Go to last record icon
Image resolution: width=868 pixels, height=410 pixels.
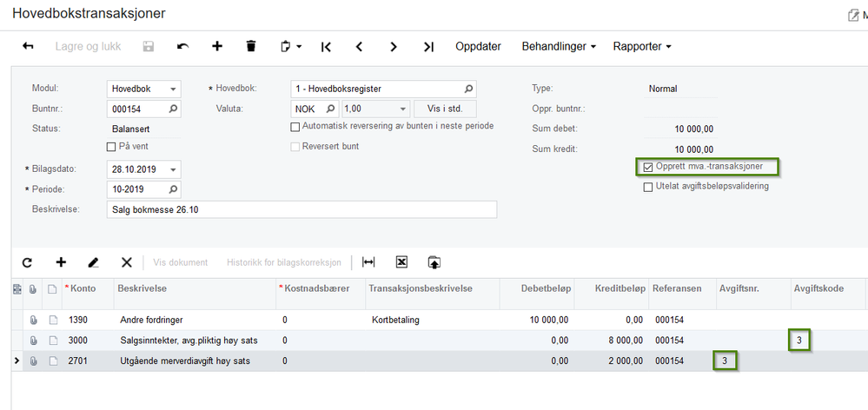pos(428,47)
